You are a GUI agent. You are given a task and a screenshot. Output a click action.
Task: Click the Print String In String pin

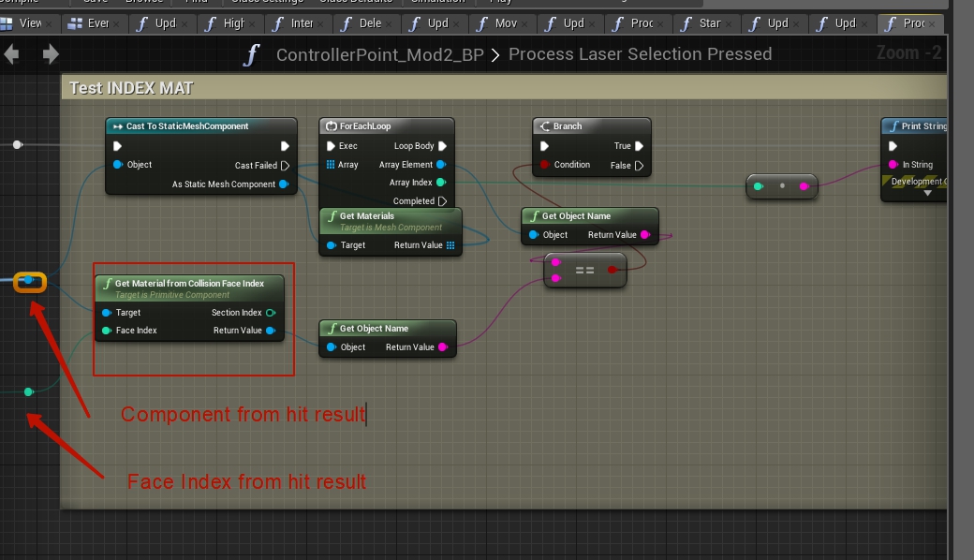pos(893,165)
